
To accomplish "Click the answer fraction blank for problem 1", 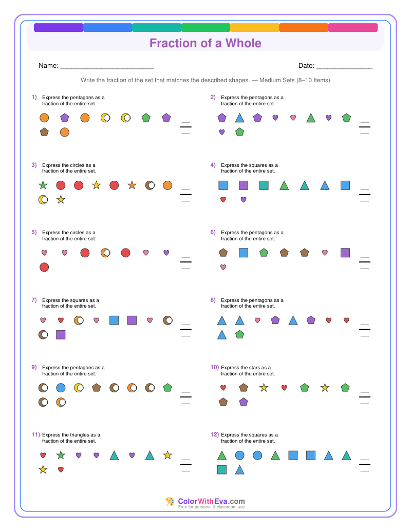I will [185, 127].
